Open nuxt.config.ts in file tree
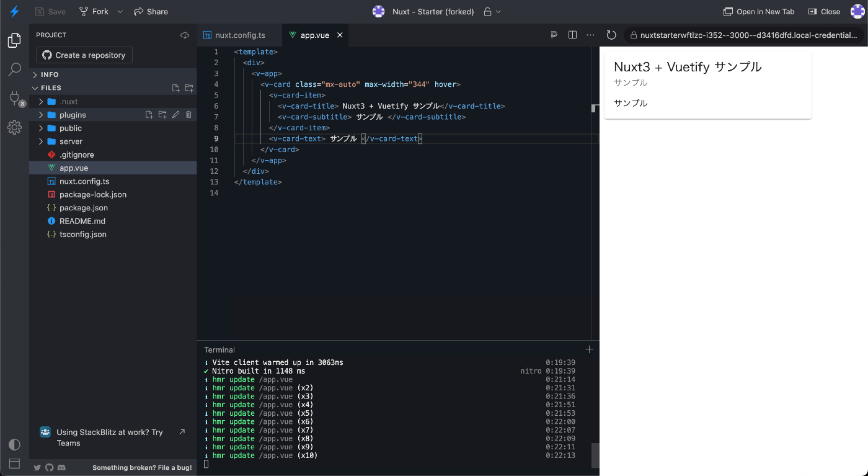Screen dimensions: 868x476 click(113, 181)
